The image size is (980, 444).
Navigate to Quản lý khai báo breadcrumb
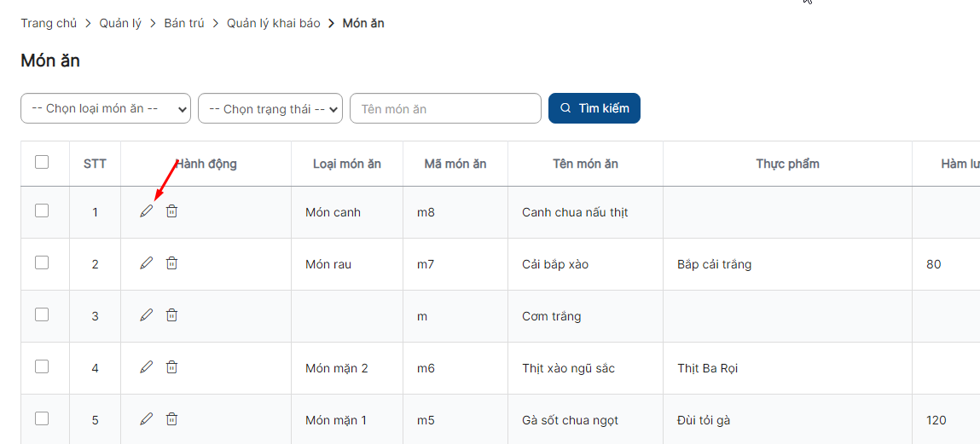pyautogui.click(x=273, y=23)
